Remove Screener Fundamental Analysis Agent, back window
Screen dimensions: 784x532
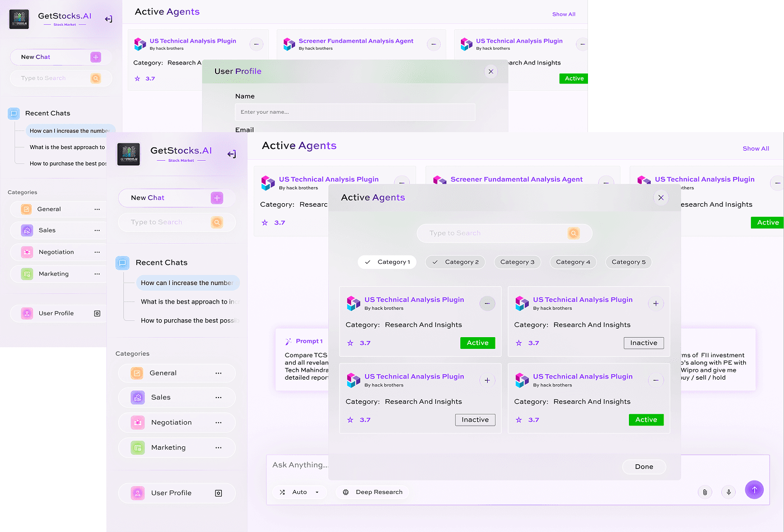[x=433, y=44]
